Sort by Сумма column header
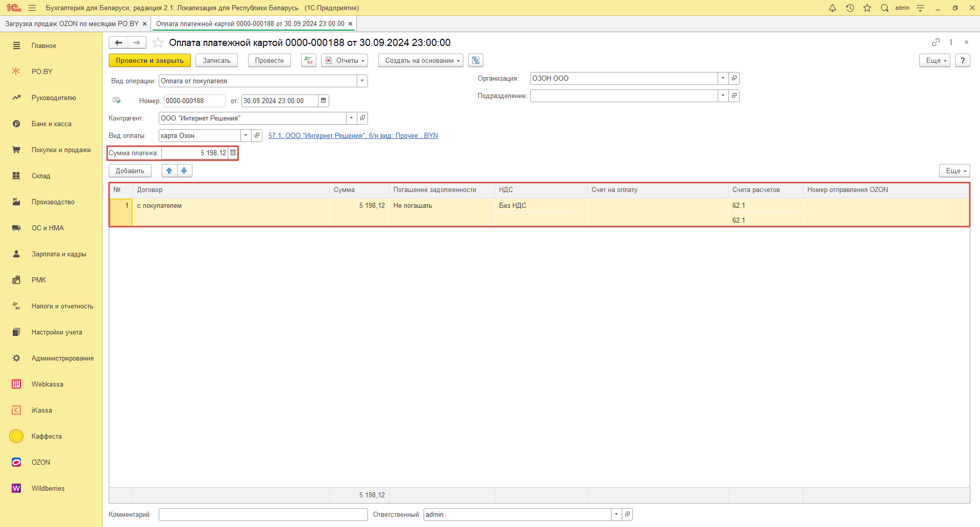 (x=359, y=190)
